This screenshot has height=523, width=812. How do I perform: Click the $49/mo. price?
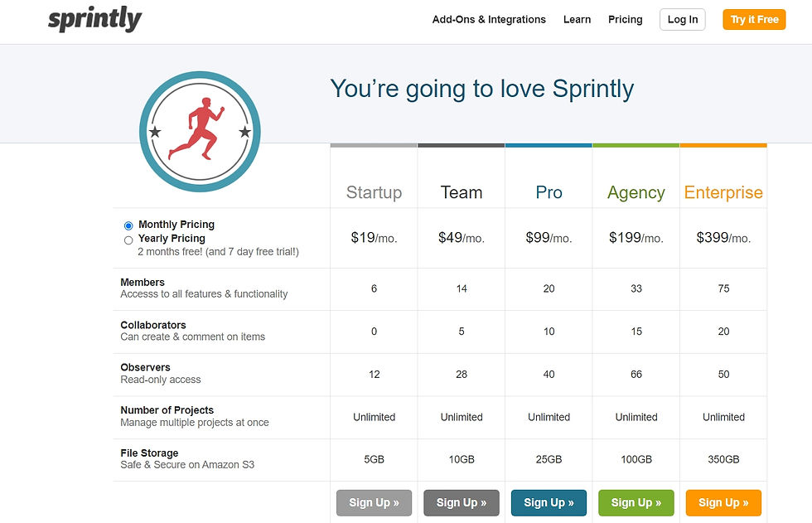point(462,238)
